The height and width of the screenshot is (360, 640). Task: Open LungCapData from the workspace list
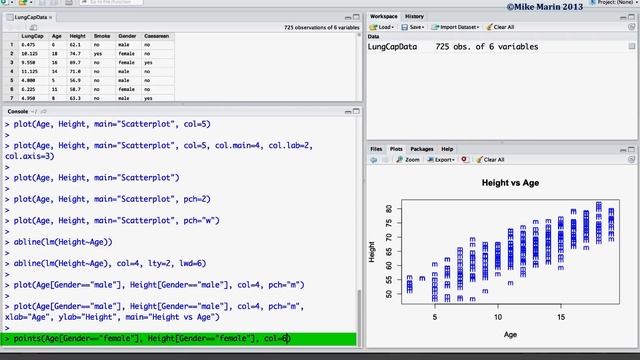[x=392, y=47]
